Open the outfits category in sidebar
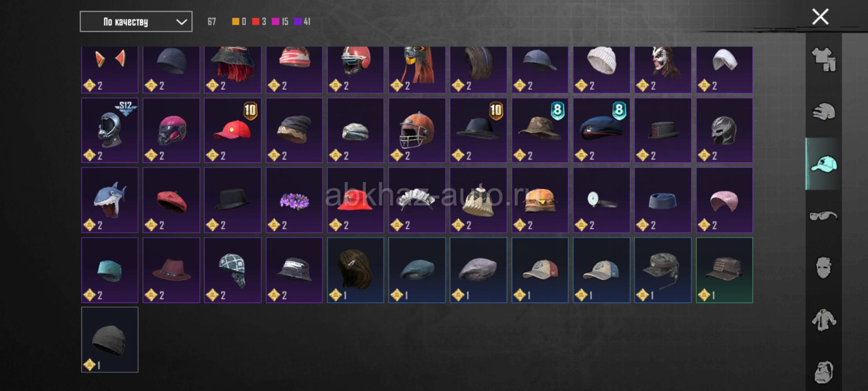 pos(824,59)
